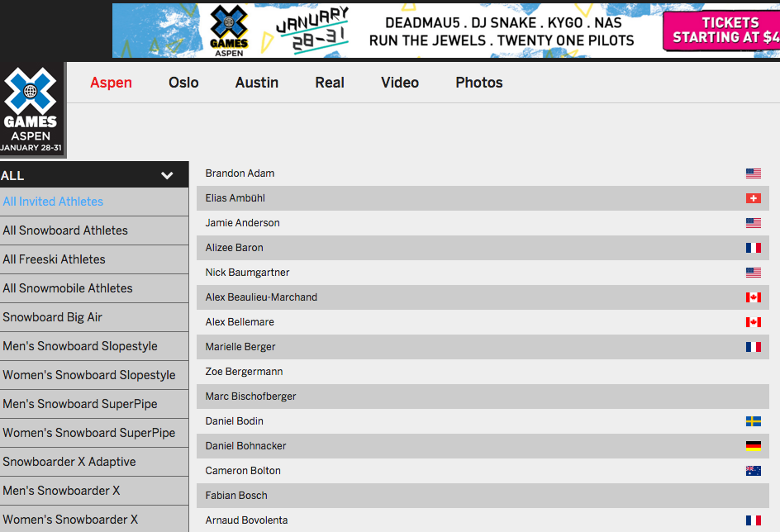Open the Oslo tab
The height and width of the screenshot is (532, 780).
pos(183,83)
